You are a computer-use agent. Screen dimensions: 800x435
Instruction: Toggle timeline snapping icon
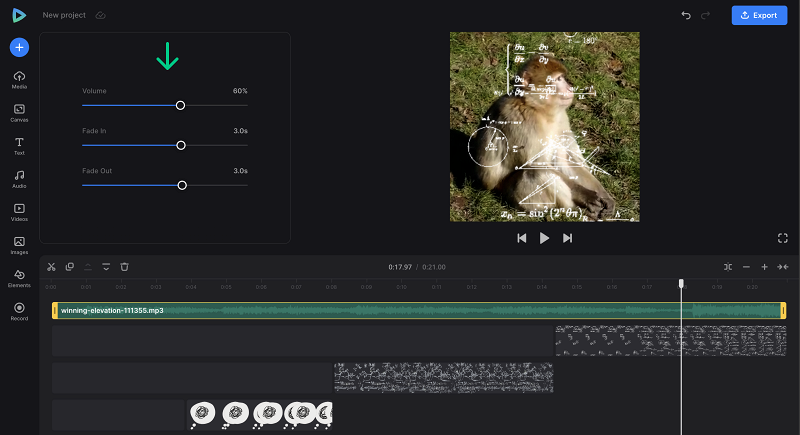coord(728,267)
